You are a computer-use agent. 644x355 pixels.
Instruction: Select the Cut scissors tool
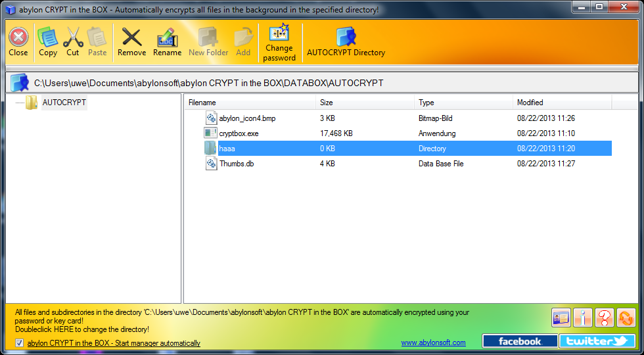click(73, 37)
